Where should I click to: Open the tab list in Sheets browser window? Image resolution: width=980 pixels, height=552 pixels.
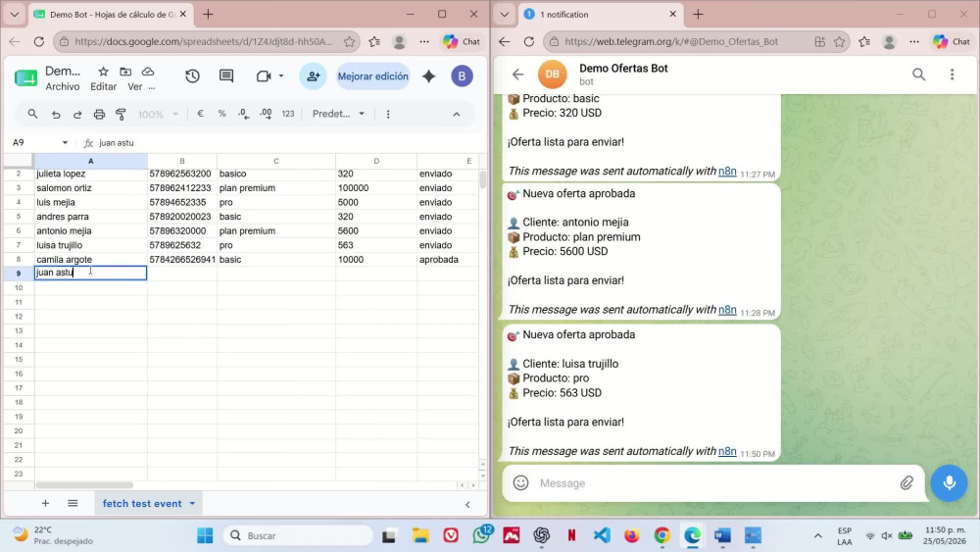coord(15,14)
